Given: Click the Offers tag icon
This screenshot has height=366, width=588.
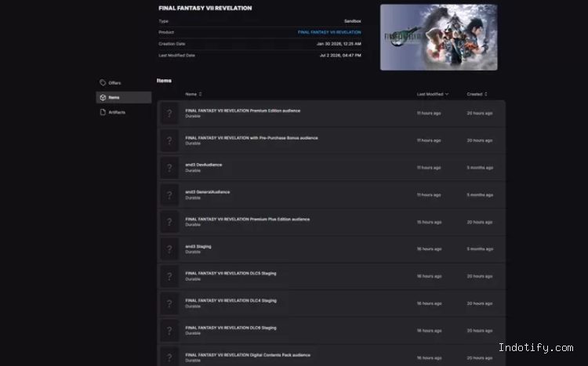Looking at the screenshot, I should point(103,83).
